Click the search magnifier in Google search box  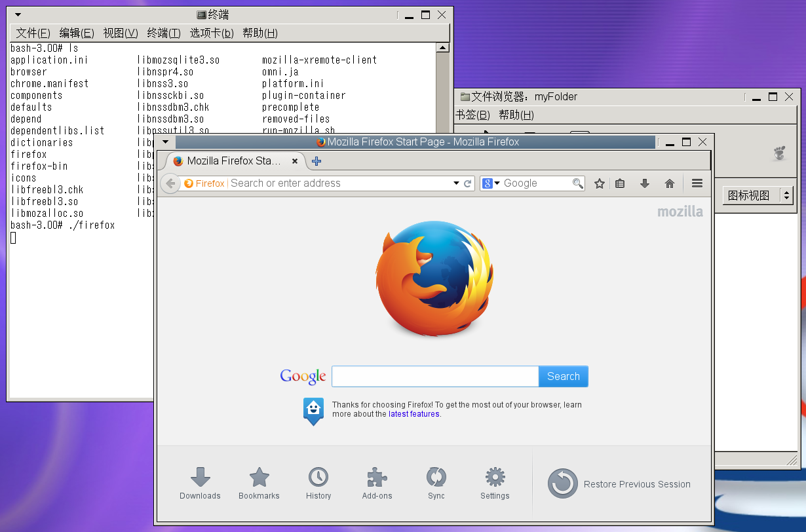577,183
